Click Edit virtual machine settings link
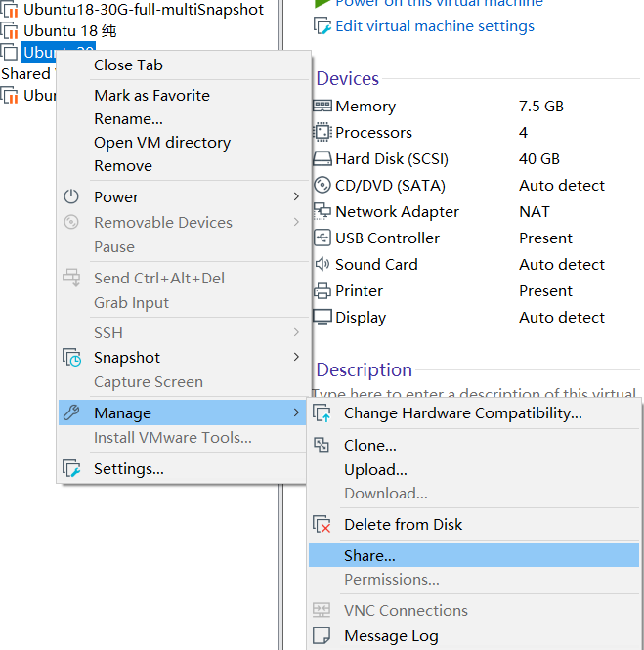Screen dimensions: 644x650 pyautogui.click(x=435, y=26)
